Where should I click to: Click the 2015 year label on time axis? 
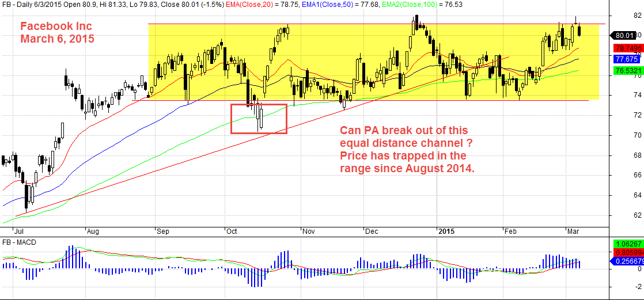[446, 231]
